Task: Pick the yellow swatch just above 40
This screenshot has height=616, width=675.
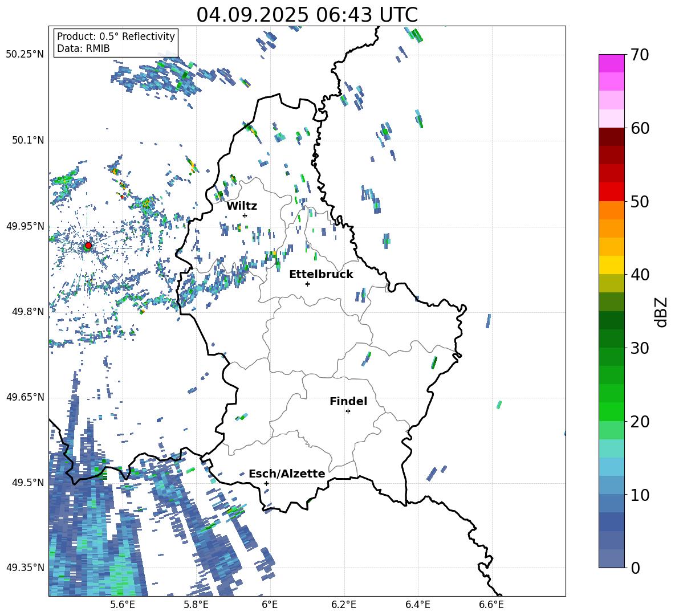Action: (611, 265)
